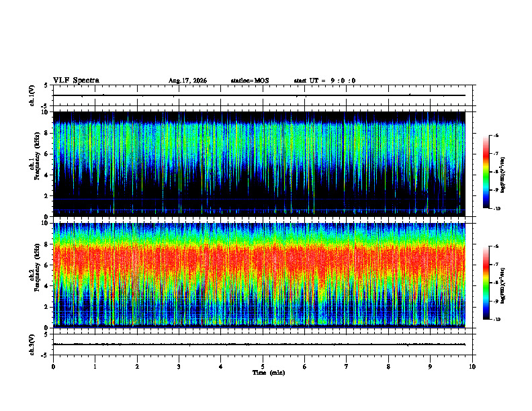Click the ch.2 frequency axis "2" tick
Image resolution: width=532 pixels, height=411 pixels.
click(47, 307)
